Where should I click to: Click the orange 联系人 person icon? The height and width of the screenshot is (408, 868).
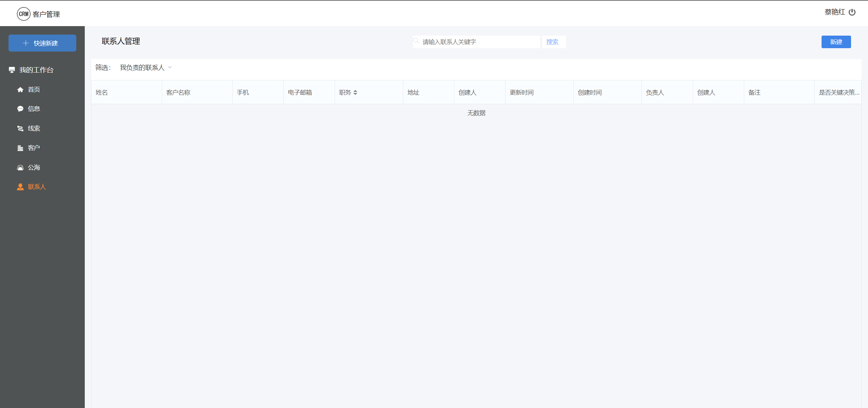tap(20, 187)
